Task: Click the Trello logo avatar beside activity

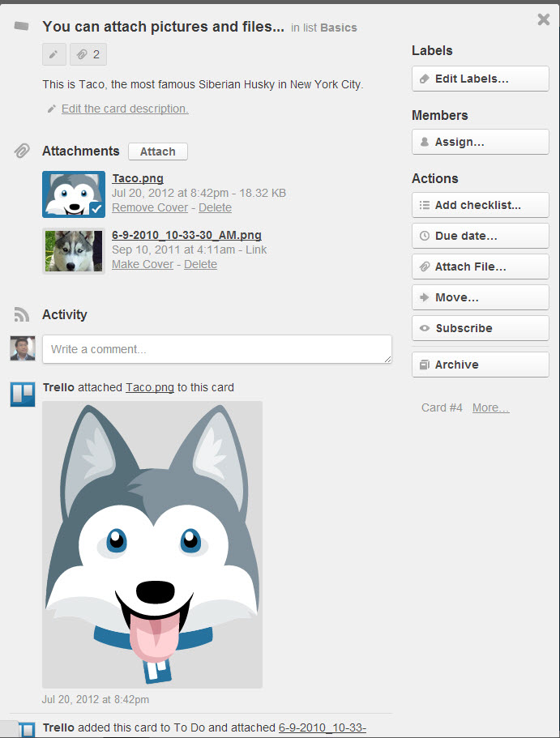Action: point(22,394)
